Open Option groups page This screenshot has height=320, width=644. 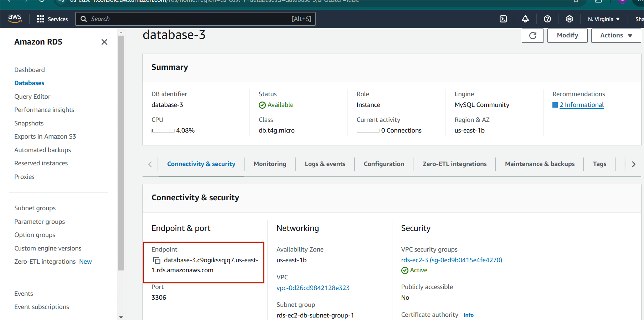point(35,235)
